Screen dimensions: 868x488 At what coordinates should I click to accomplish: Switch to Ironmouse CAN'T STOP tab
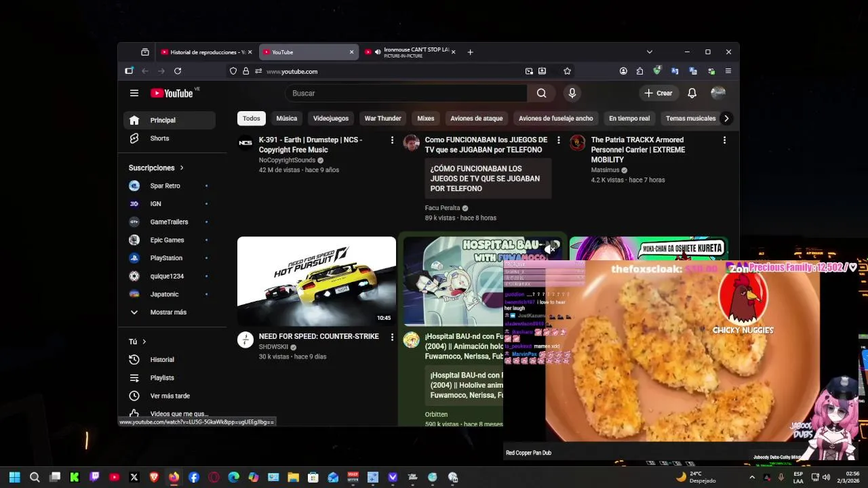tap(410, 52)
